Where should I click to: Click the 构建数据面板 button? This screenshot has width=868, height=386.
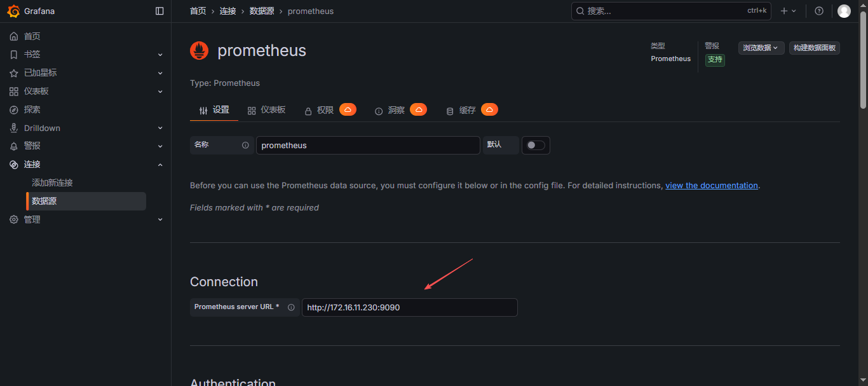[x=815, y=48]
